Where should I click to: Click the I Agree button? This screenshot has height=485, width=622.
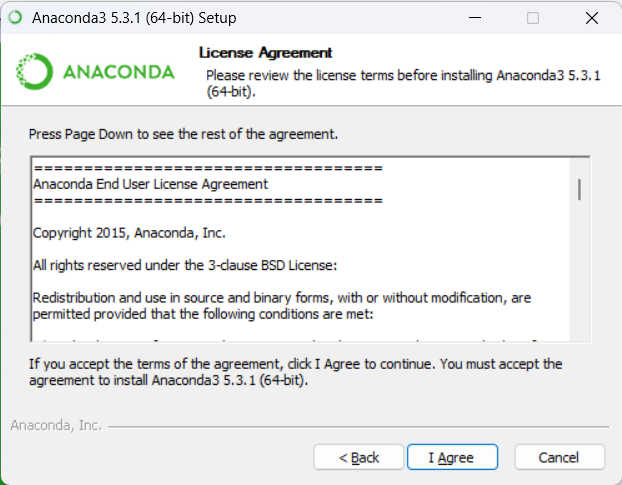click(x=452, y=457)
